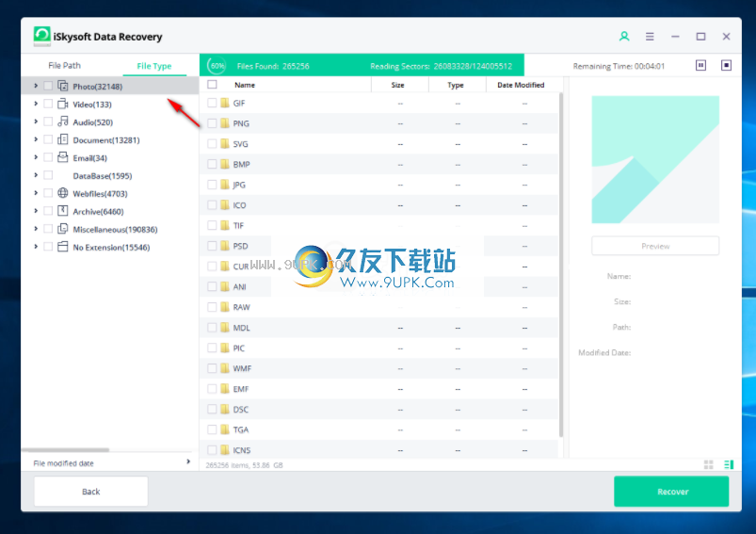756x534 pixels.
Task: Switch to the File Path tab
Action: [65, 65]
